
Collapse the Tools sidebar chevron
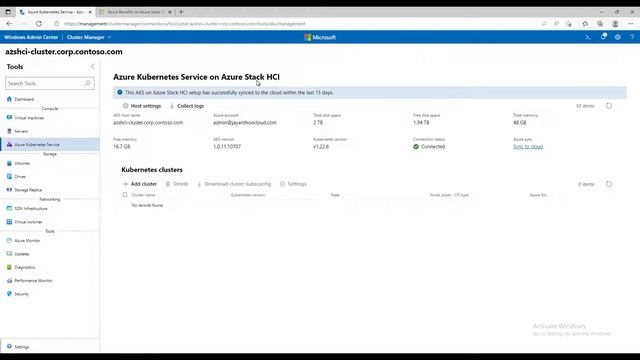tap(93, 67)
